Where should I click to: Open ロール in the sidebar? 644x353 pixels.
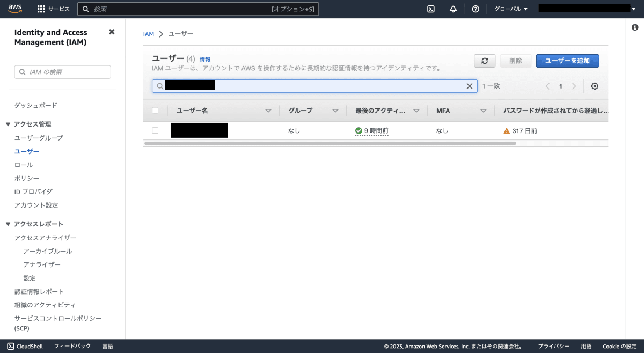(24, 165)
